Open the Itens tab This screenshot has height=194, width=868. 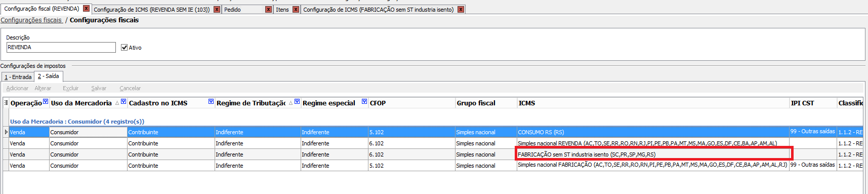click(x=282, y=10)
